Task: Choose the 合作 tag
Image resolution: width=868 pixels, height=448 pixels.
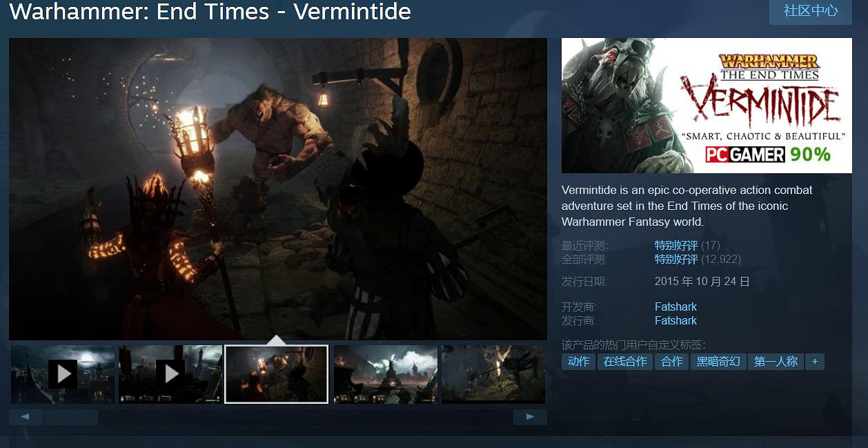Action: click(x=671, y=362)
